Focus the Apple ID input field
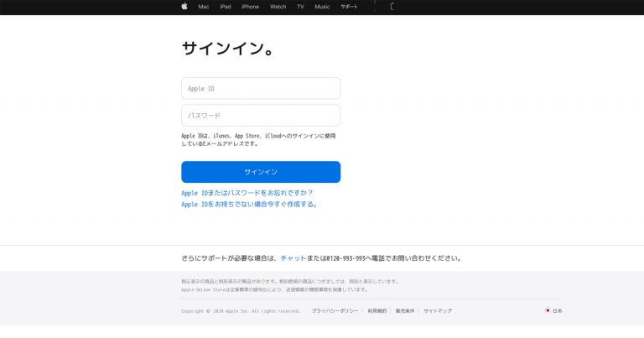644x338 pixels. pos(261,88)
